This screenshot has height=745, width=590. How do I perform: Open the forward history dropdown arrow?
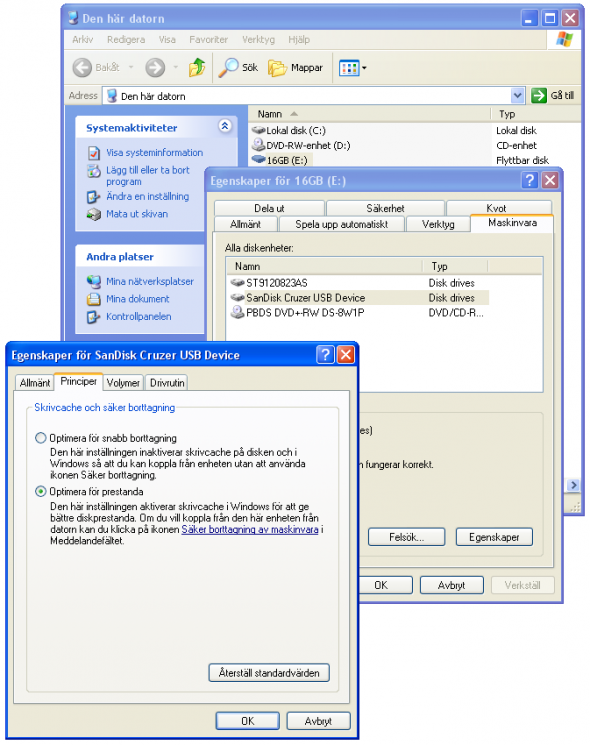pyautogui.click(x=176, y=67)
